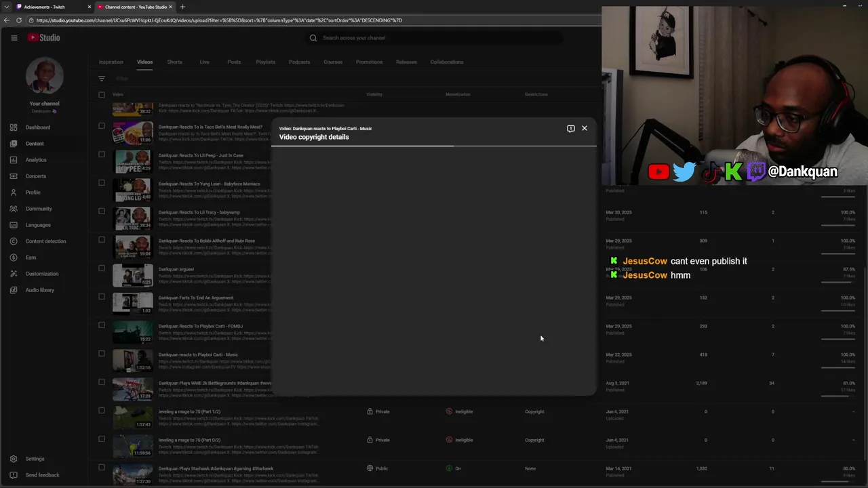Image resolution: width=868 pixels, height=488 pixels.
Task: Open the WWE 2k Battlegrounds video thumbnail
Action: coord(133,389)
